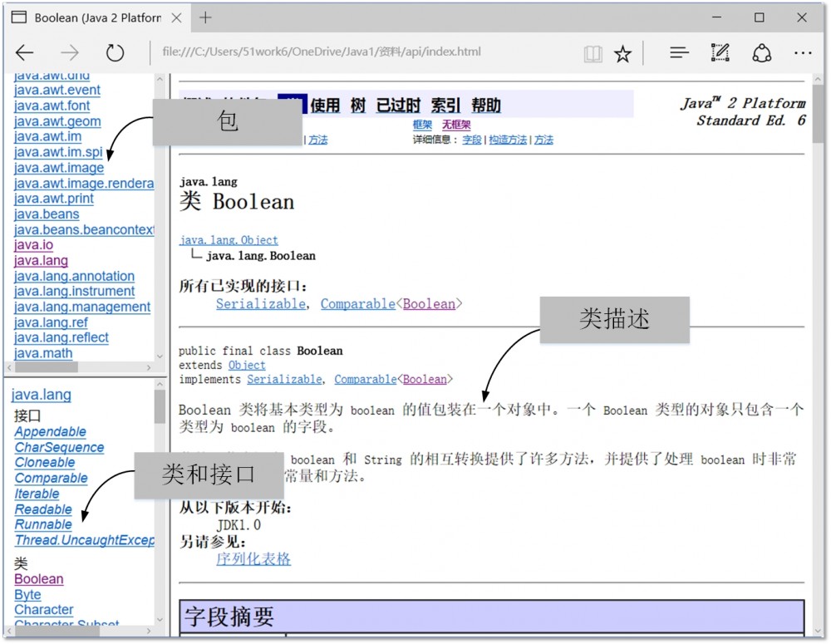Open java.lang heading in class frame
The width and height of the screenshot is (831, 644).
pyautogui.click(x=42, y=395)
